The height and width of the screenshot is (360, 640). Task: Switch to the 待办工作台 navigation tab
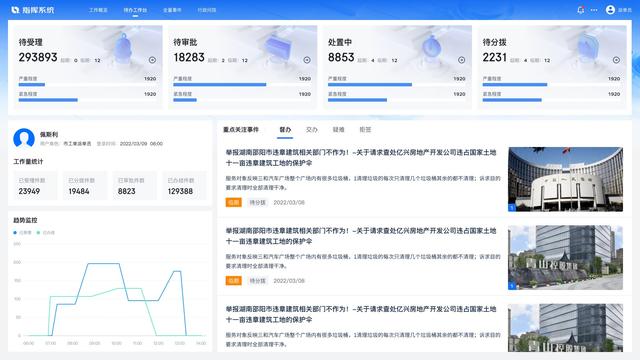[135, 10]
